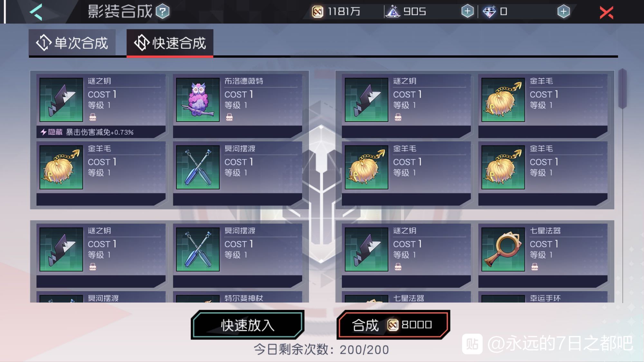Select 谜之钥 card with hidden crit bonus
The height and width of the screenshot is (362, 644).
click(x=101, y=106)
